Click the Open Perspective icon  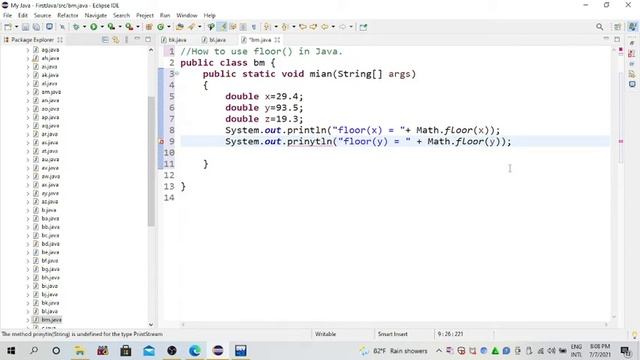618,27
